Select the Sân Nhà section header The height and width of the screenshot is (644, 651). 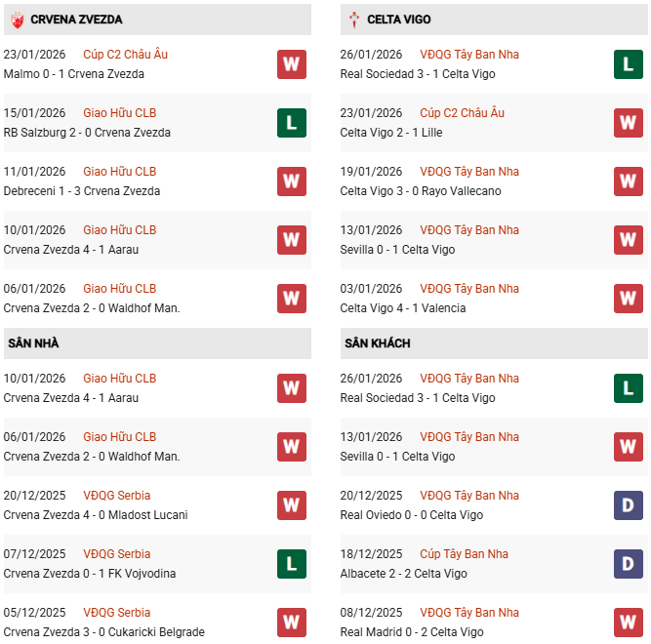tap(32, 343)
